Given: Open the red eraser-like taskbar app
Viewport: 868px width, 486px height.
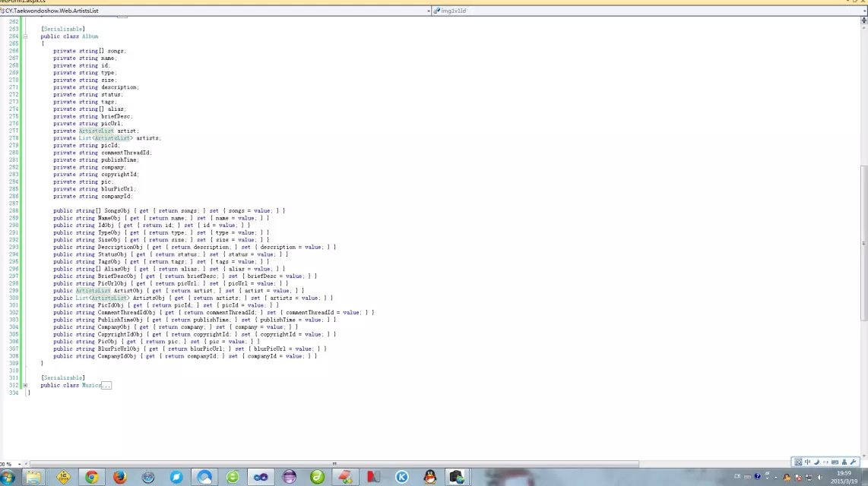Looking at the screenshot, I should pos(345,477).
